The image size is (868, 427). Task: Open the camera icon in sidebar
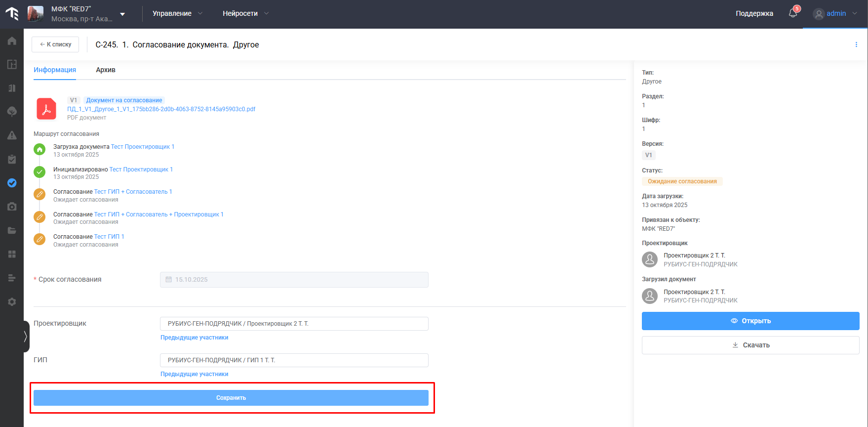tap(12, 207)
